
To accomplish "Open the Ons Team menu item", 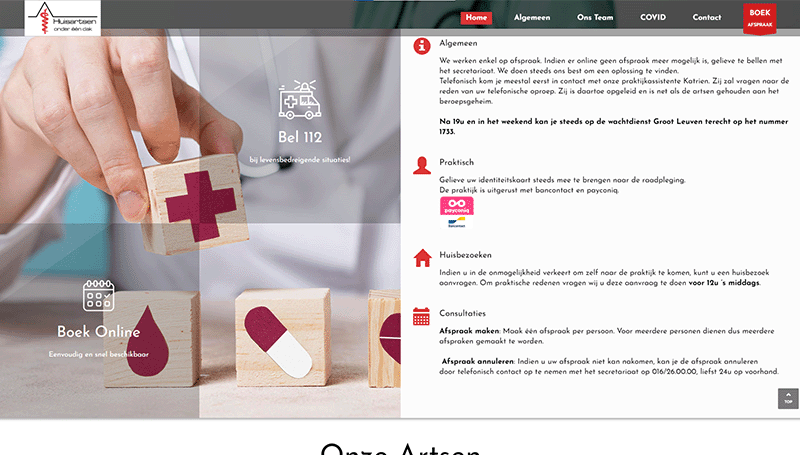I will 595,17.
